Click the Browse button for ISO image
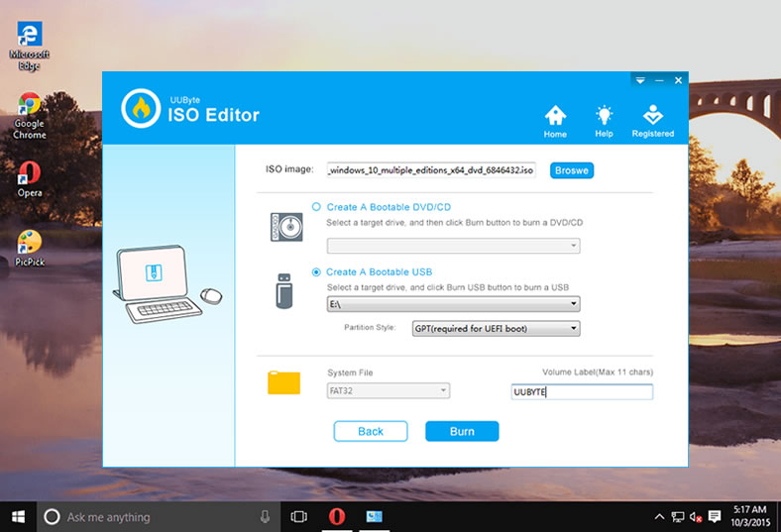 click(x=572, y=170)
